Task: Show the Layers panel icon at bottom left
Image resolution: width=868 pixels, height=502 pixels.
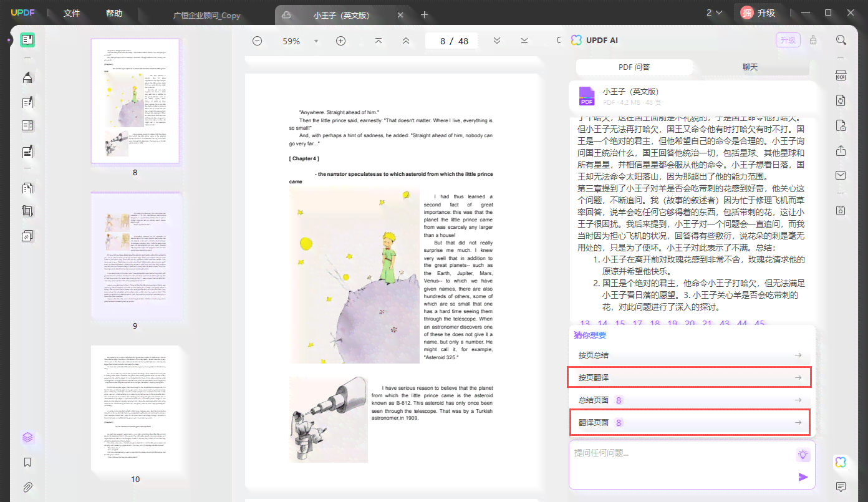Action: 27,438
